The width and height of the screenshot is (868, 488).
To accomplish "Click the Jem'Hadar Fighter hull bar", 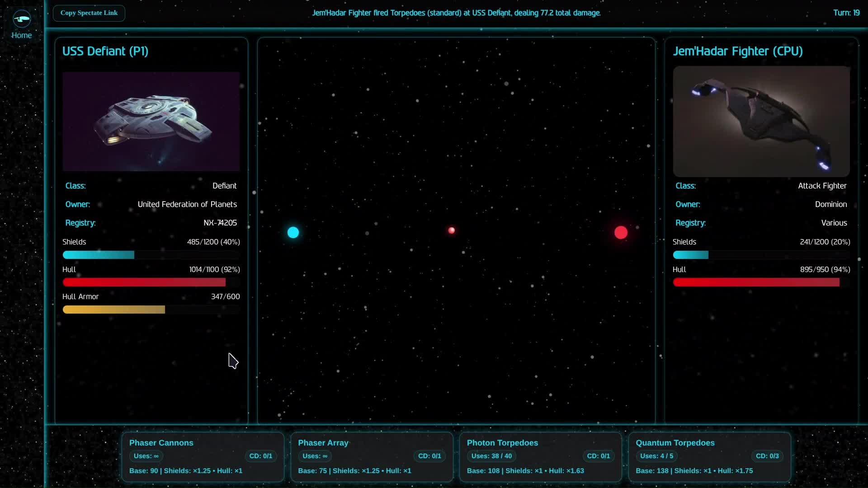I will [x=761, y=282].
